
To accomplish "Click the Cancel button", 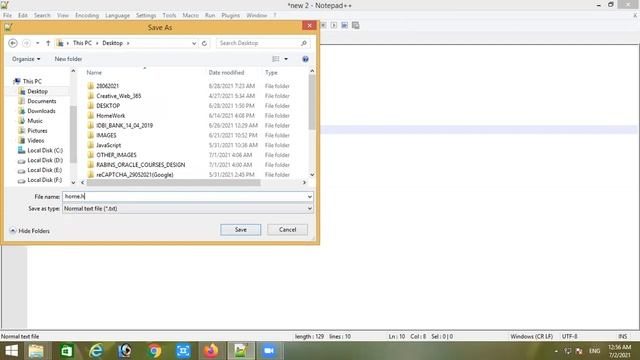I will click(287, 230).
